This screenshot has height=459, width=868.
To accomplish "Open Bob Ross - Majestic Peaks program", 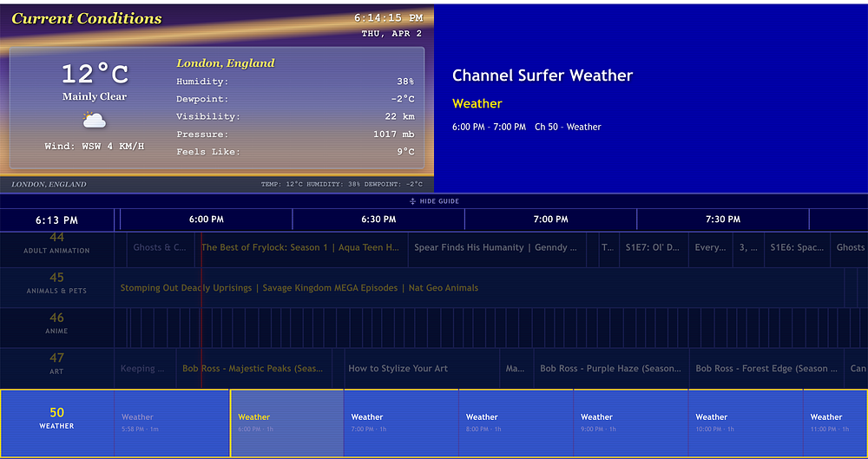I will (254, 368).
